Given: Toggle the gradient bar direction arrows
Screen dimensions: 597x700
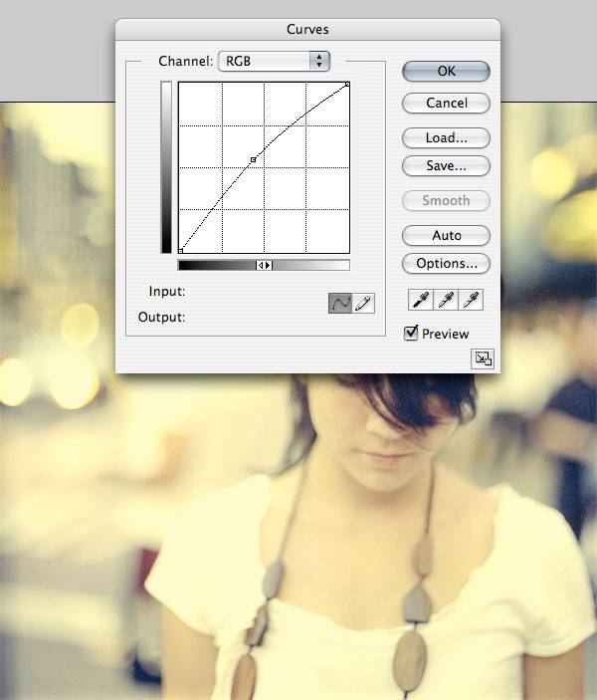Looking at the screenshot, I should point(265,266).
